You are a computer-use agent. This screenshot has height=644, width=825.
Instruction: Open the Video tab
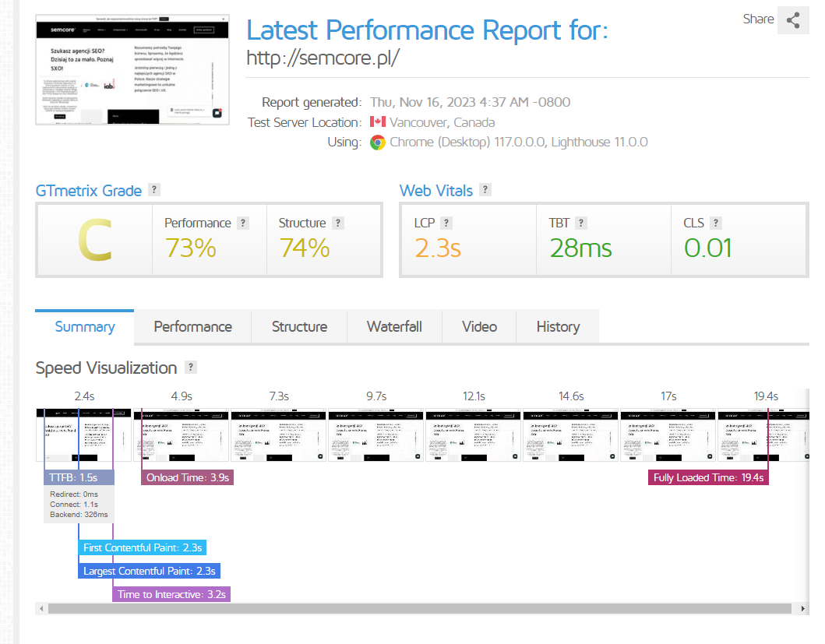click(479, 327)
